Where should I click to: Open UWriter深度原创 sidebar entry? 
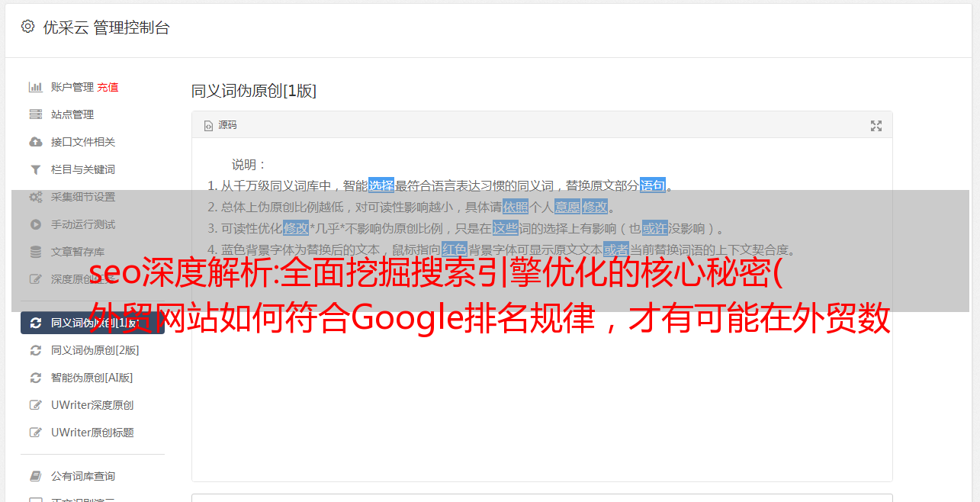coord(92,405)
